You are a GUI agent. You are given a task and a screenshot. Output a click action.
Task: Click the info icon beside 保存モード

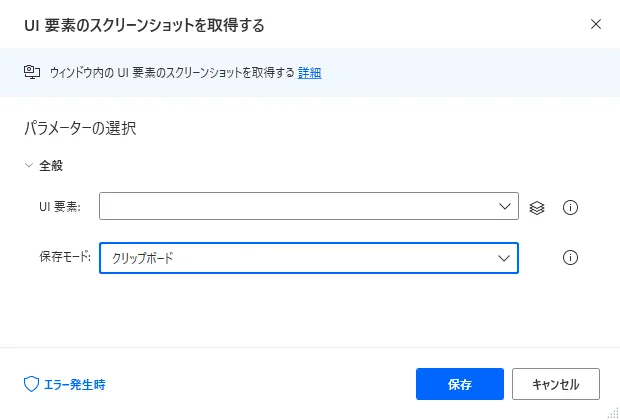click(571, 258)
